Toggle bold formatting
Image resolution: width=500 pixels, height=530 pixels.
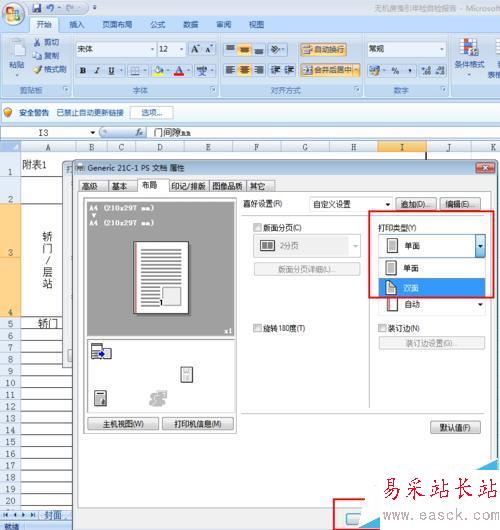point(82,70)
